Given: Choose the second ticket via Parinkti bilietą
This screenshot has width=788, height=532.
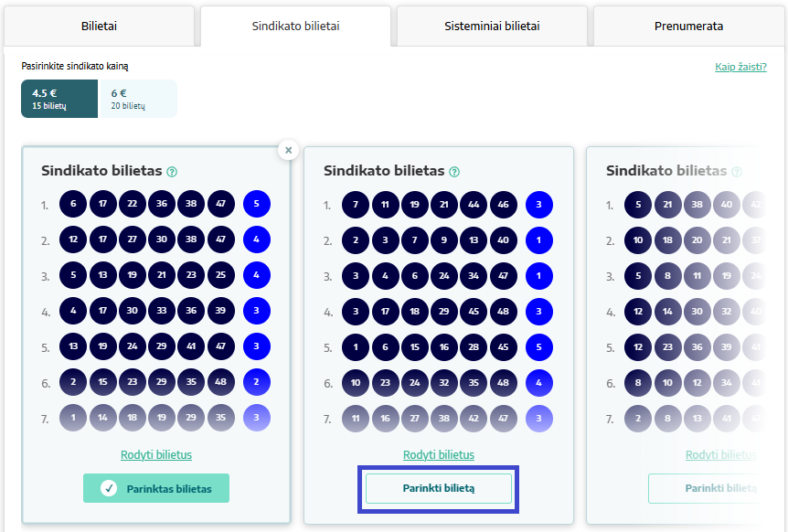Looking at the screenshot, I should tap(439, 488).
